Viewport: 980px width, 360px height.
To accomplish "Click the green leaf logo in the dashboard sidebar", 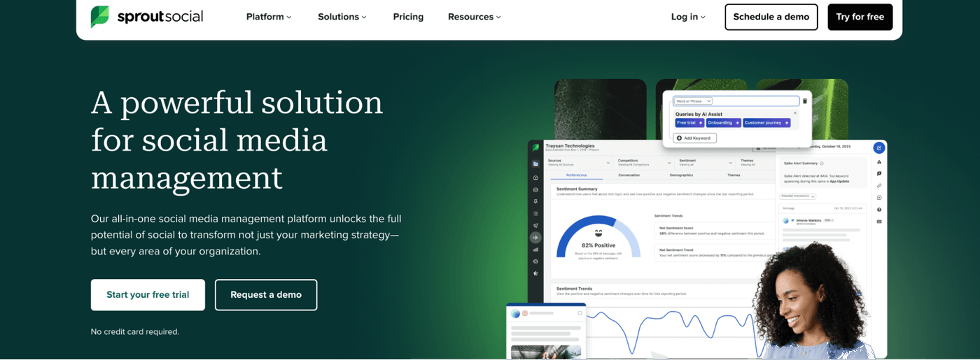I will [x=535, y=147].
